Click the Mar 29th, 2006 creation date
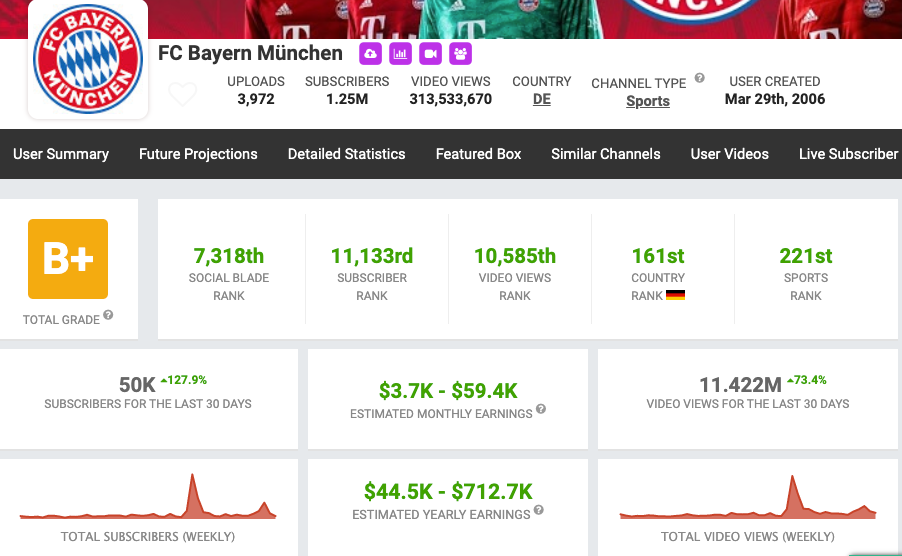 click(x=775, y=99)
